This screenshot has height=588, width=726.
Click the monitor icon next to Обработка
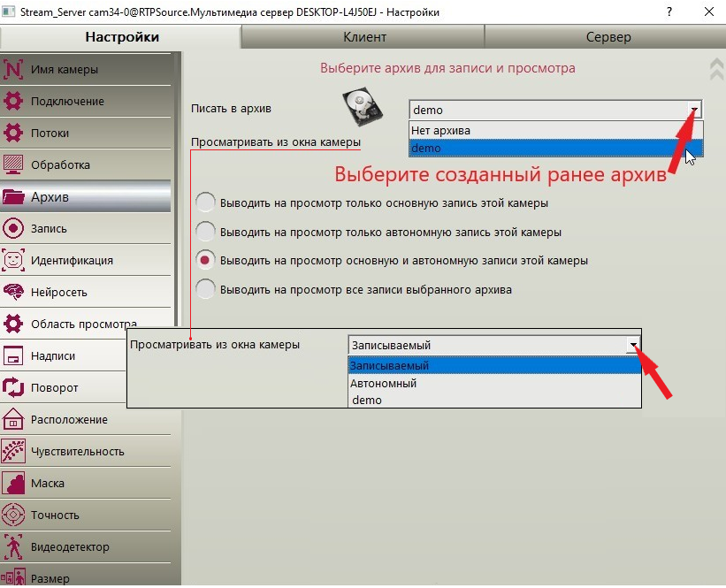(x=13, y=164)
